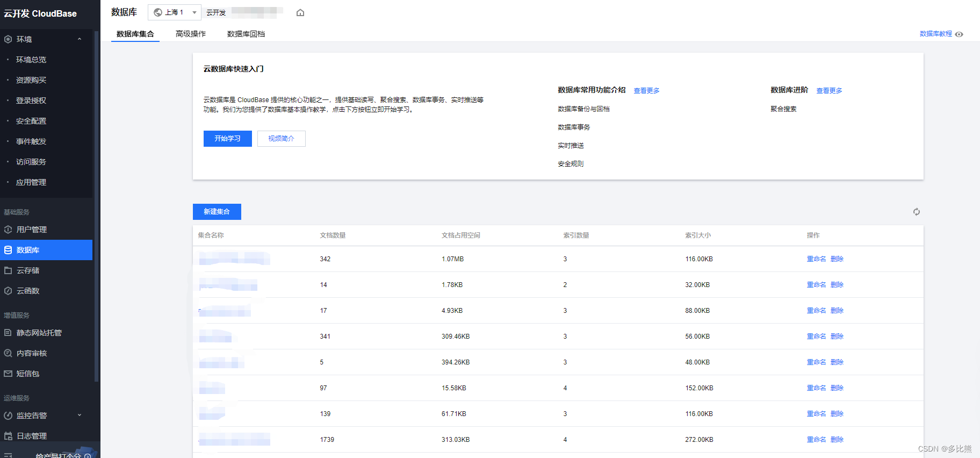Click the 静态网站托管 icon
Viewport: 980px width, 458px height.
(8, 333)
